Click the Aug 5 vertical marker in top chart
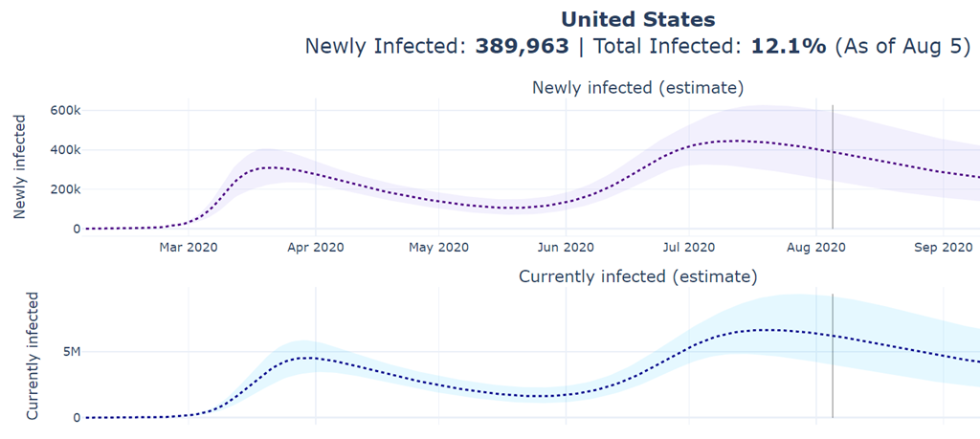This screenshot has width=980, height=439. [833, 163]
